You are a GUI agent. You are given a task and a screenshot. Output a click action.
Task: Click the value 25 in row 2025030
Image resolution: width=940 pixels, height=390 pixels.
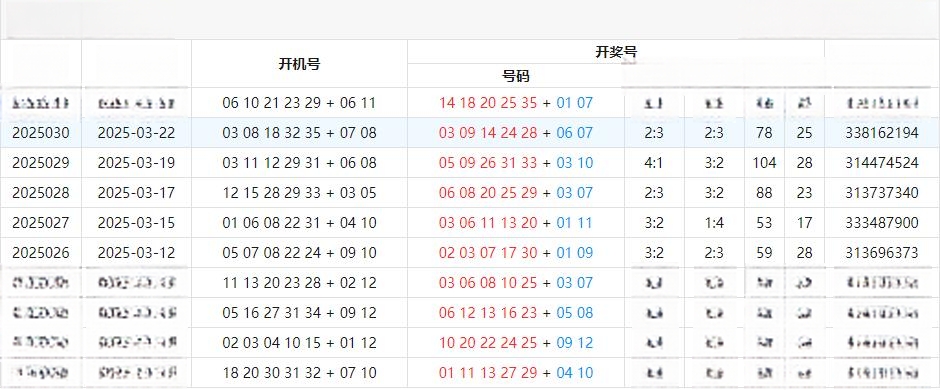tap(805, 133)
